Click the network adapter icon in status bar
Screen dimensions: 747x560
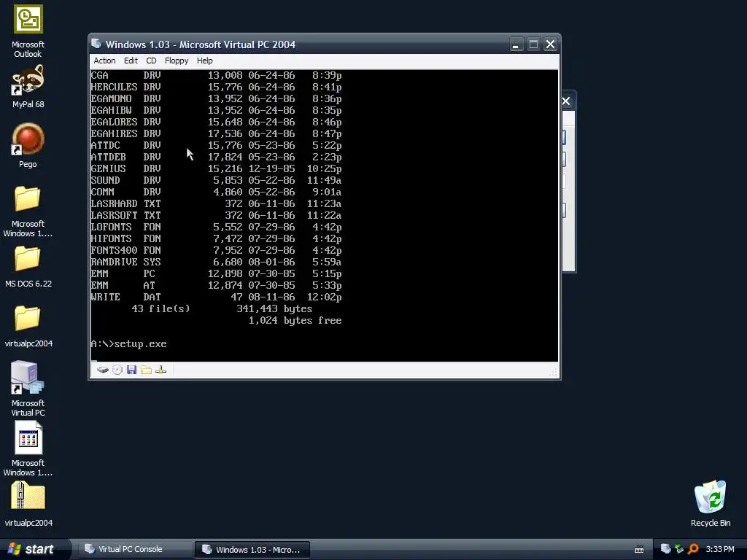click(x=161, y=370)
